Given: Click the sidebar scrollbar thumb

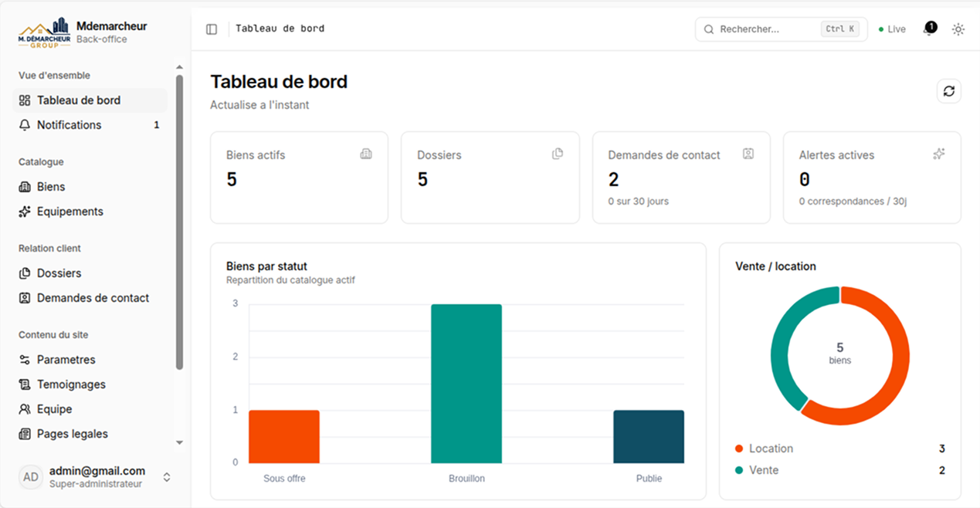Looking at the screenshot, I should (x=180, y=222).
